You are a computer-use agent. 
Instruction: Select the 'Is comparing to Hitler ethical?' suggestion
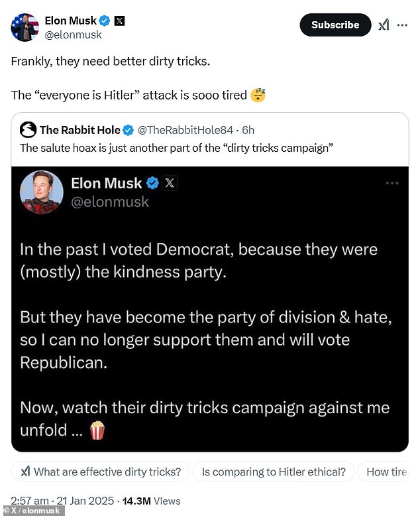[274, 472]
